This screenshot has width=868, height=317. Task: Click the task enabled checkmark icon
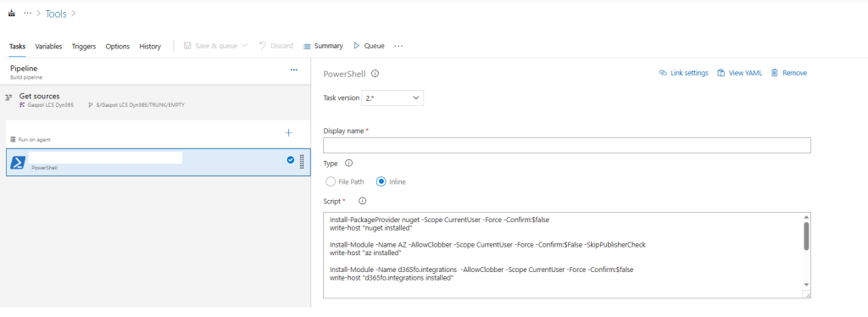click(291, 160)
